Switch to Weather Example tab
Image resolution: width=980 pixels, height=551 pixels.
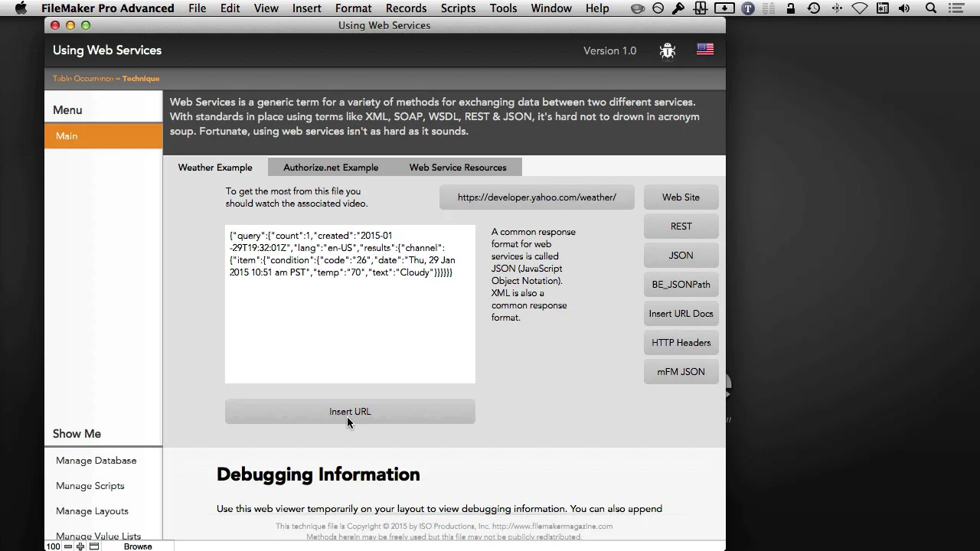[215, 168]
